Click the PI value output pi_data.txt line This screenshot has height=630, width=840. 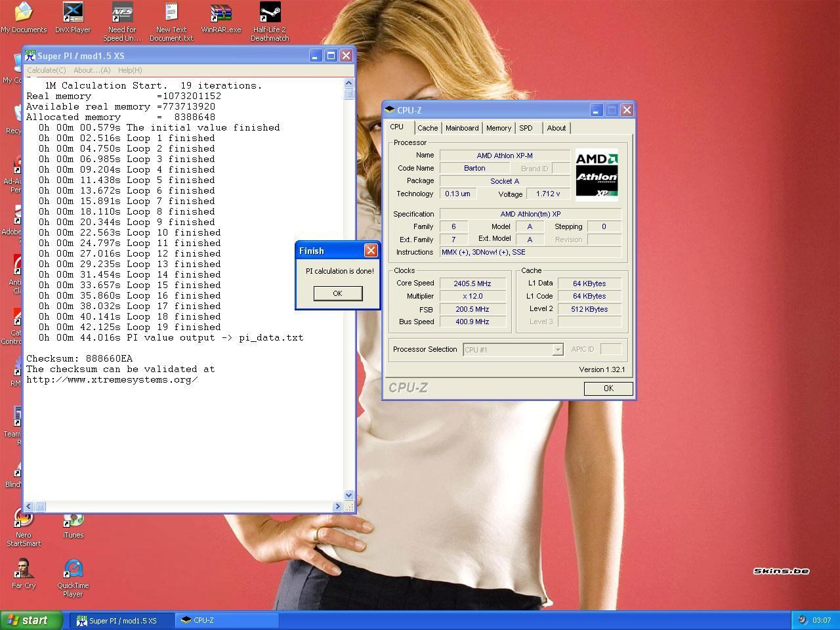coord(171,337)
